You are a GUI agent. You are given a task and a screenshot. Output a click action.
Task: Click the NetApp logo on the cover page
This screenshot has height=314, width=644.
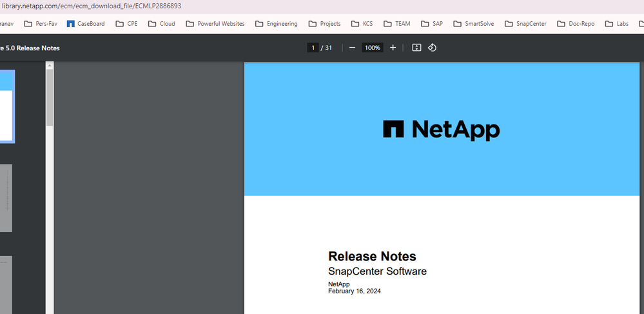coord(441,130)
